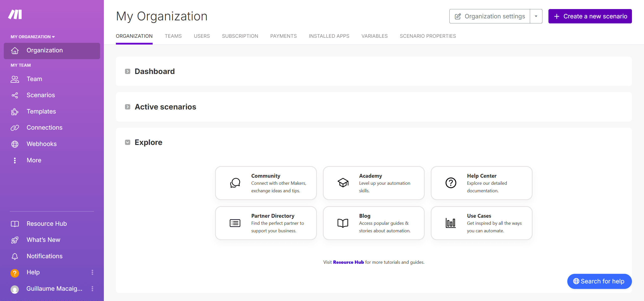The height and width of the screenshot is (301, 644).
Task: Click the orange Help question mark icon
Action: pos(15,273)
